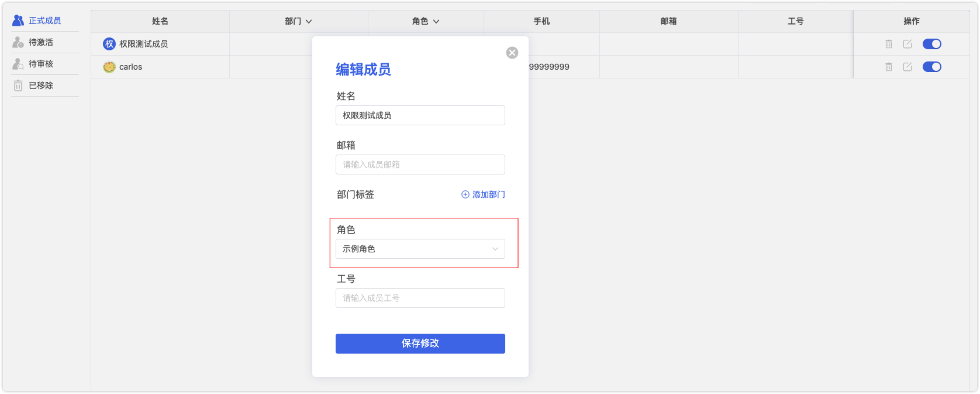The image size is (980, 394).
Task: Edit the 权限测试成员 row with pencil icon
Action: pyautogui.click(x=907, y=44)
